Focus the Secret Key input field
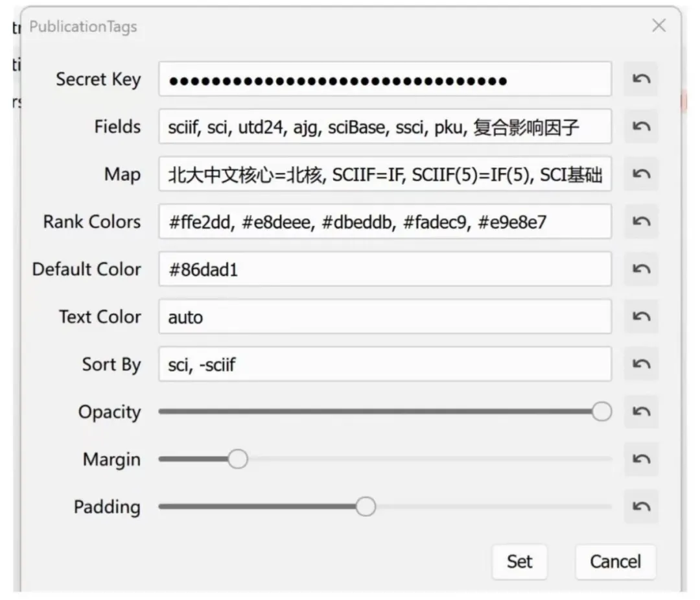Screen dimensions: 700x600 384,79
